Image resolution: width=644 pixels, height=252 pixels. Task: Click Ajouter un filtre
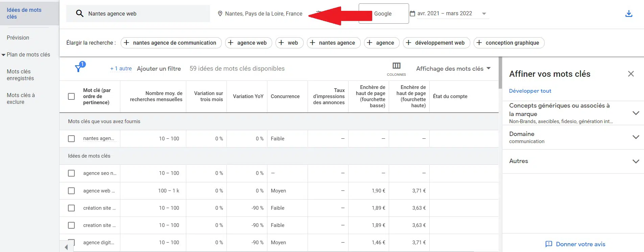pyautogui.click(x=159, y=69)
